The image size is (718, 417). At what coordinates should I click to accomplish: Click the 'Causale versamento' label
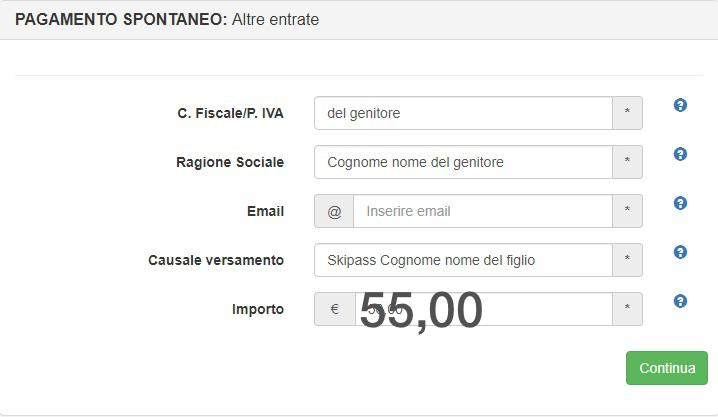pyautogui.click(x=216, y=260)
